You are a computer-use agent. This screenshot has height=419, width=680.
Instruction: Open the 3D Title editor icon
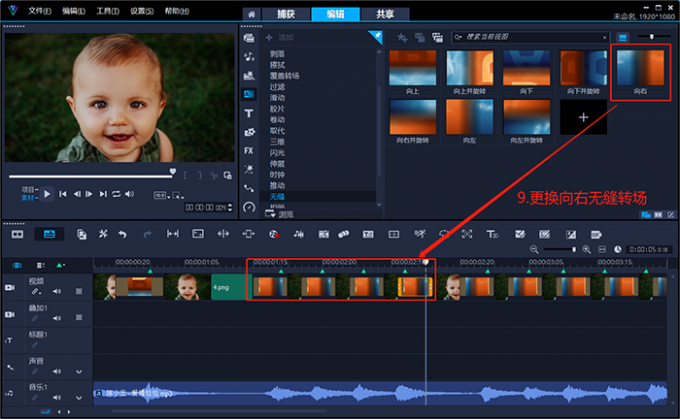coord(492,234)
